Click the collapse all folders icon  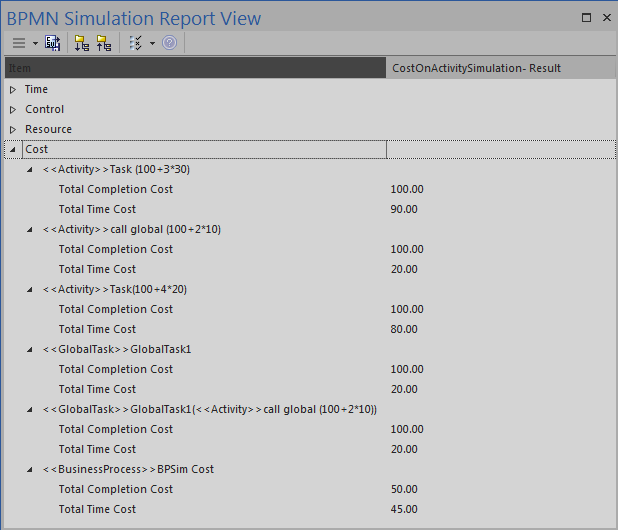104,43
